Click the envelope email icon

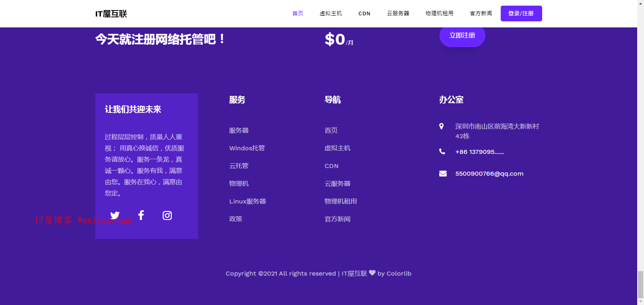(443, 174)
